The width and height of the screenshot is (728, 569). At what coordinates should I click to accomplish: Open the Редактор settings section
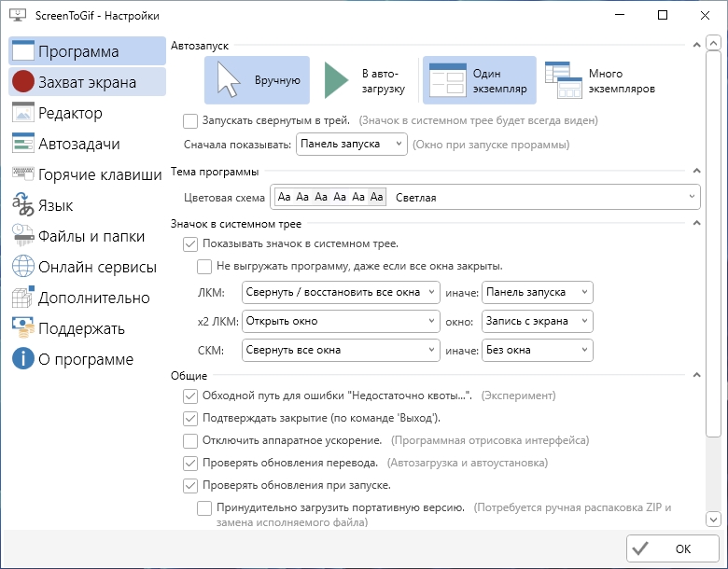click(87, 112)
